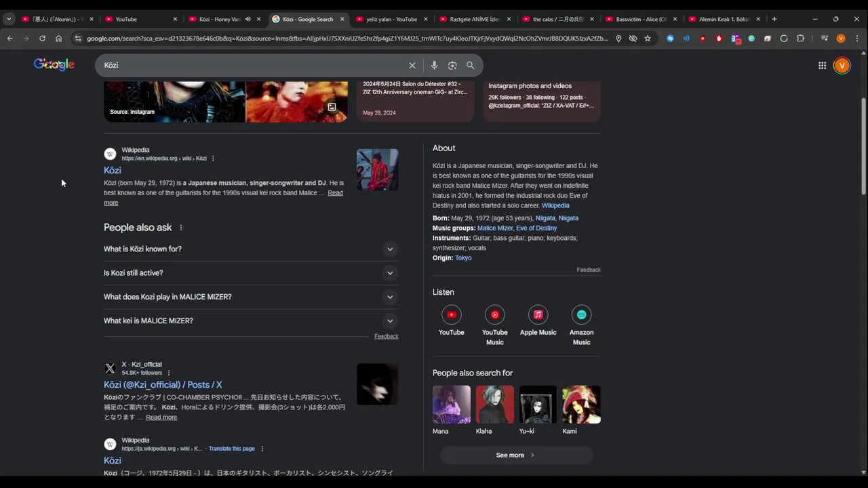Open the Közi Wikipedia result title
The image size is (868, 488).
[x=113, y=170]
